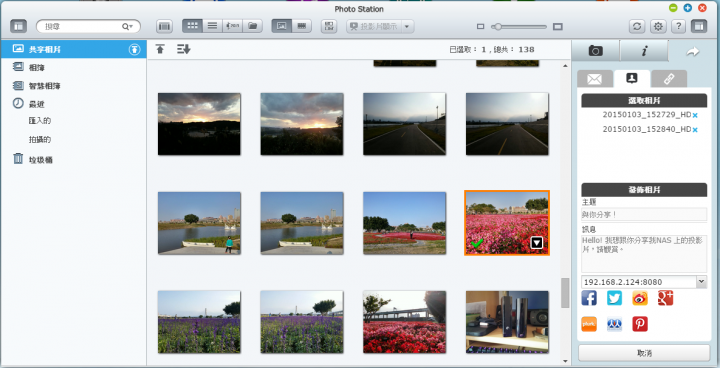Select the lake thumbnail with person in teal
Image resolution: width=720 pixels, height=368 pixels.
199,223
